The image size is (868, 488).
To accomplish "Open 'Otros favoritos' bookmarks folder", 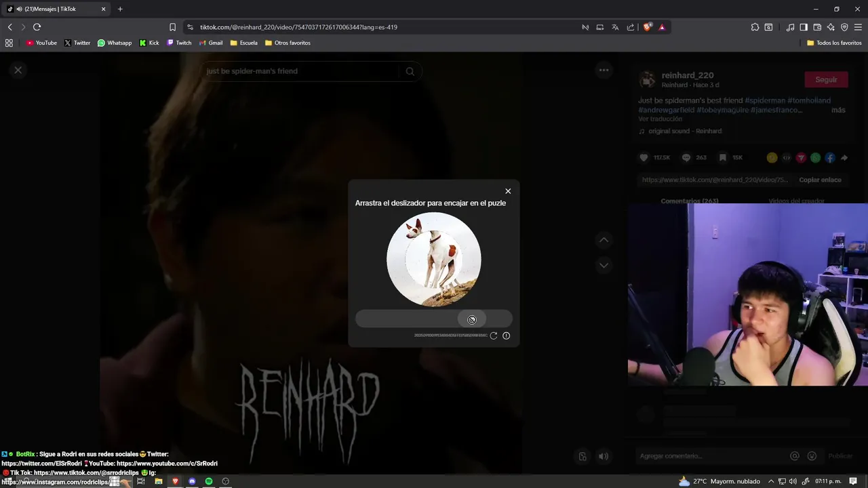I will pyautogui.click(x=288, y=43).
